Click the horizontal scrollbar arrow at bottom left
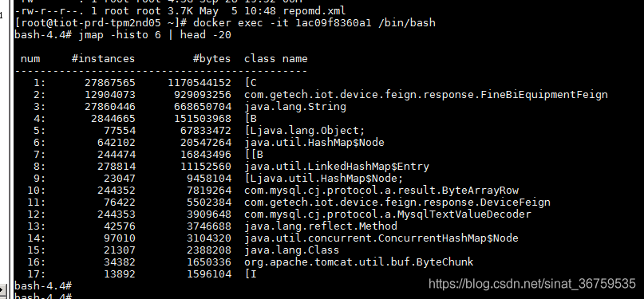Screen dimensions: 644x299 pos(2,290)
